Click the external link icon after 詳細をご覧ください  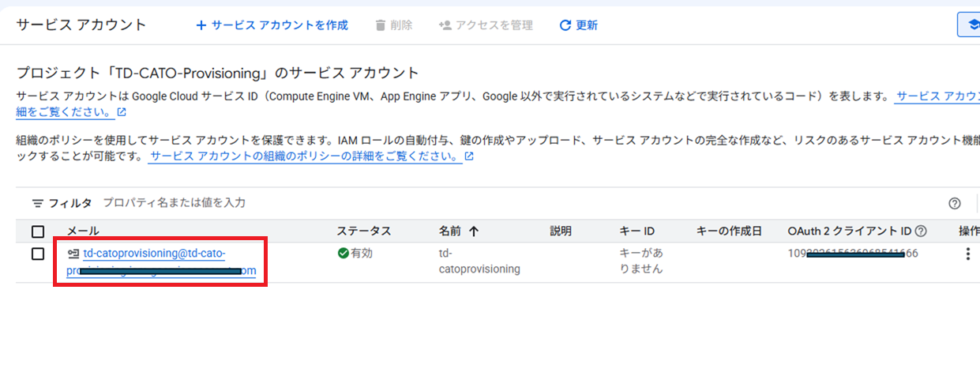coord(122,112)
